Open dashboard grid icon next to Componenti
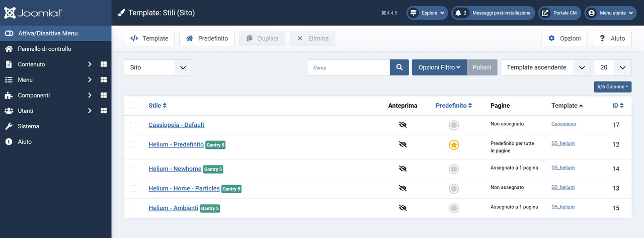This screenshot has width=644, height=238. tap(104, 96)
